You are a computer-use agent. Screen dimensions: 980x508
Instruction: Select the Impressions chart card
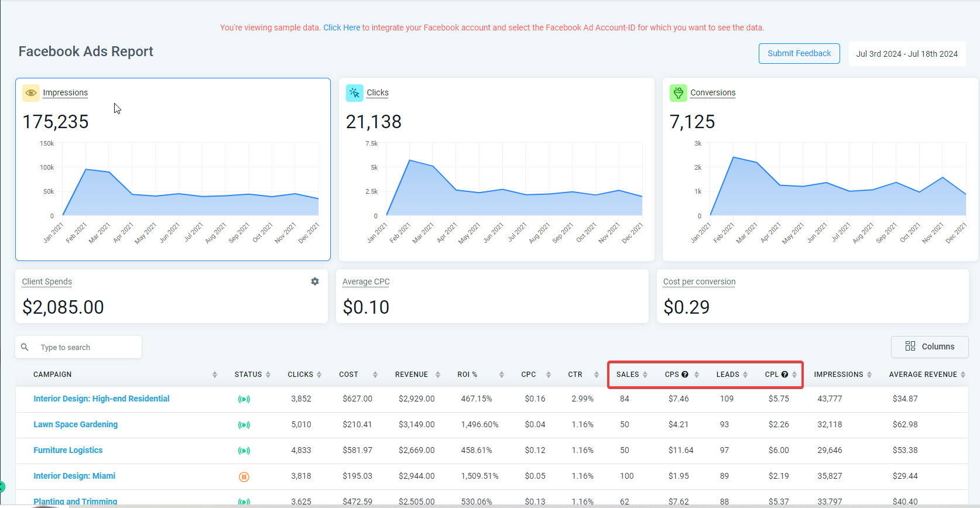[x=173, y=169]
